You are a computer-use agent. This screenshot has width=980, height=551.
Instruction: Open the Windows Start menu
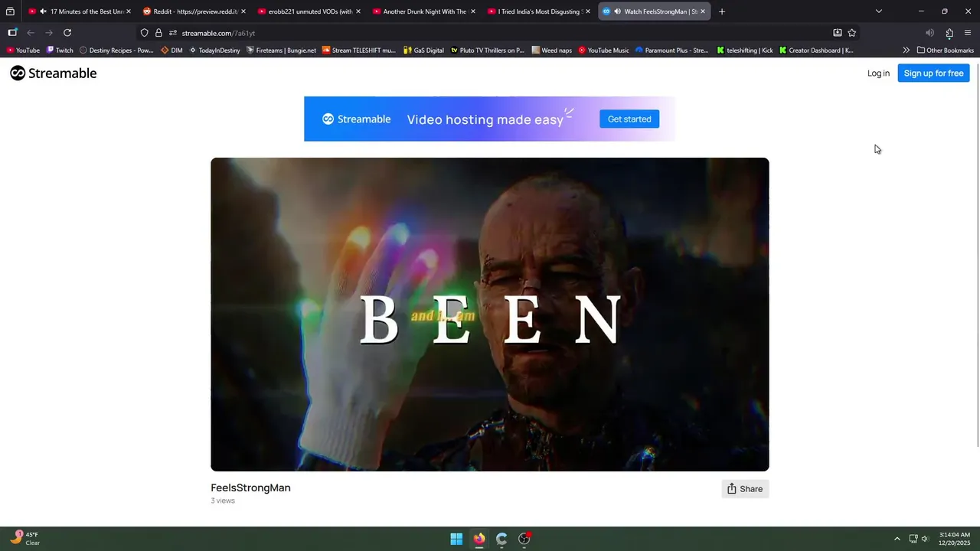[456, 539]
